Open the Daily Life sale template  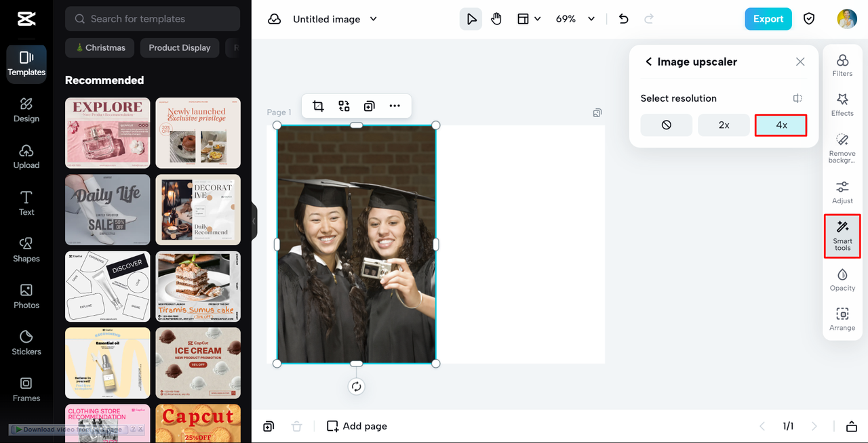(108, 210)
